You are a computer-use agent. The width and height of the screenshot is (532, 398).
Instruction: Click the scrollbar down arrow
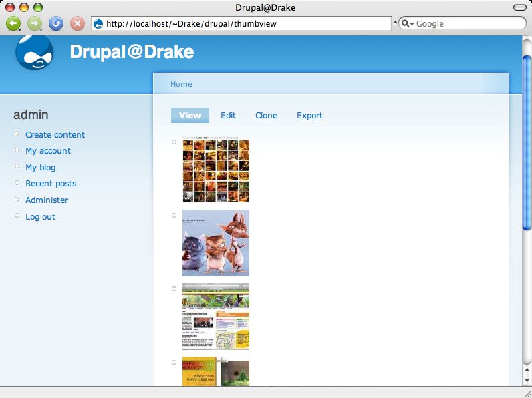pos(527,380)
